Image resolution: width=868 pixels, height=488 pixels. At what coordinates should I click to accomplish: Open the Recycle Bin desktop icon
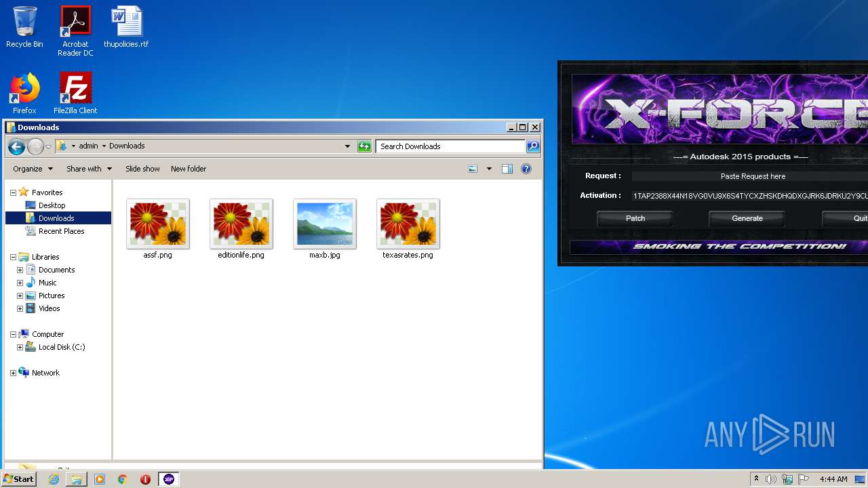coord(24,27)
